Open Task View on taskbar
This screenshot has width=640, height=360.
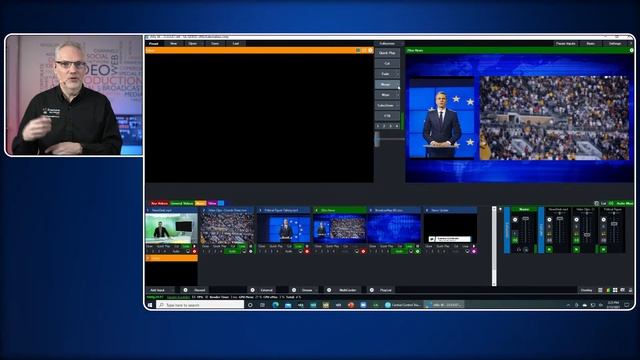[262, 305]
